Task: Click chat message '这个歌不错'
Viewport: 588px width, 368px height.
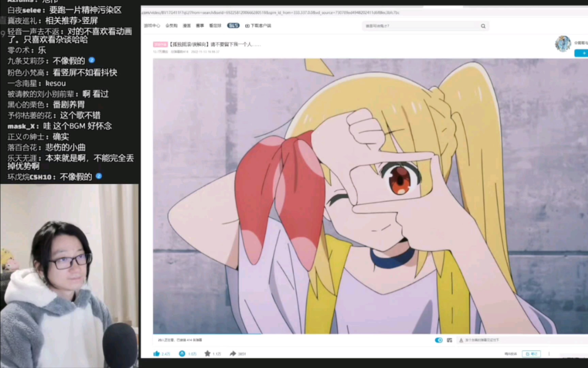Action: (x=80, y=115)
